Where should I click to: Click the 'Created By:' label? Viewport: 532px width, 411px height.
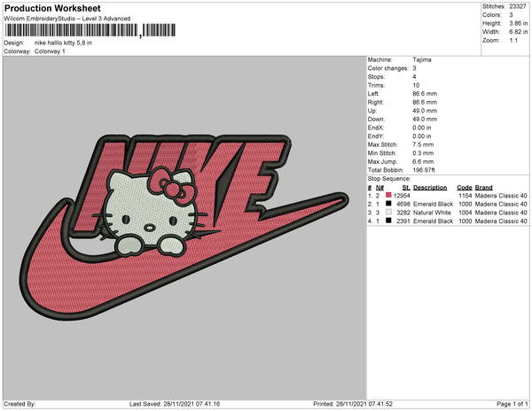click(20, 404)
